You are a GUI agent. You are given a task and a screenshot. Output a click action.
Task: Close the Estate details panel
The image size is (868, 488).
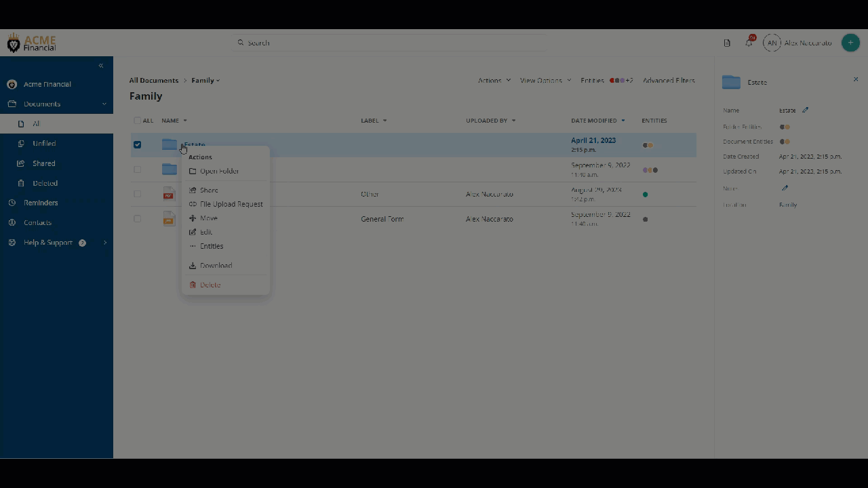856,79
